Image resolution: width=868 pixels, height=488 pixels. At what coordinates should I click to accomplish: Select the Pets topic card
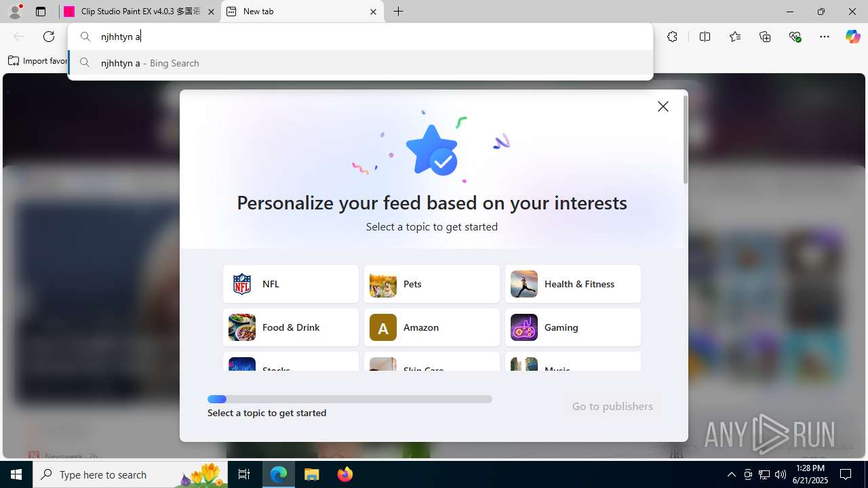432,284
